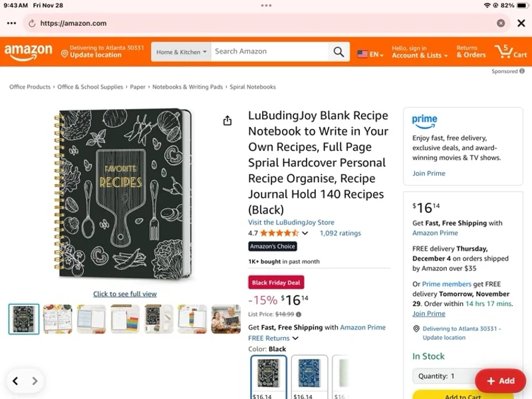This screenshot has height=399, width=532.
Task: Open Spiral Notebooks breadcrumb
Action: [x=253, y=87]
